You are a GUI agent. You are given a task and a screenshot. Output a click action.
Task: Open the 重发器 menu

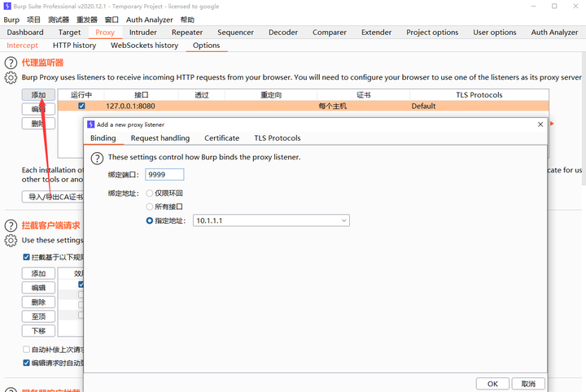point(87,20)
